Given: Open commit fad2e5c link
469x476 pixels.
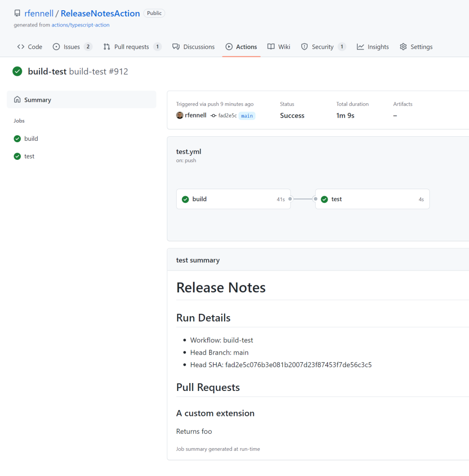Looking at the screenshot, I should [227, 116].
